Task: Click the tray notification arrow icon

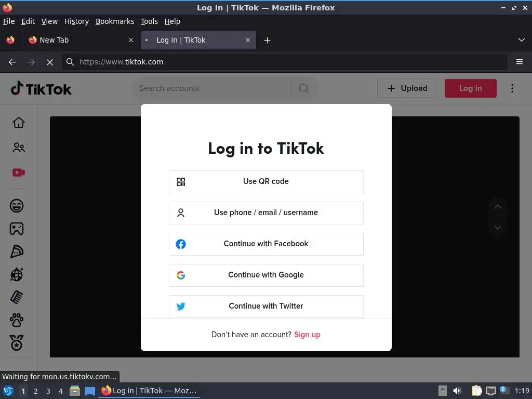Action: pos(443,391)
